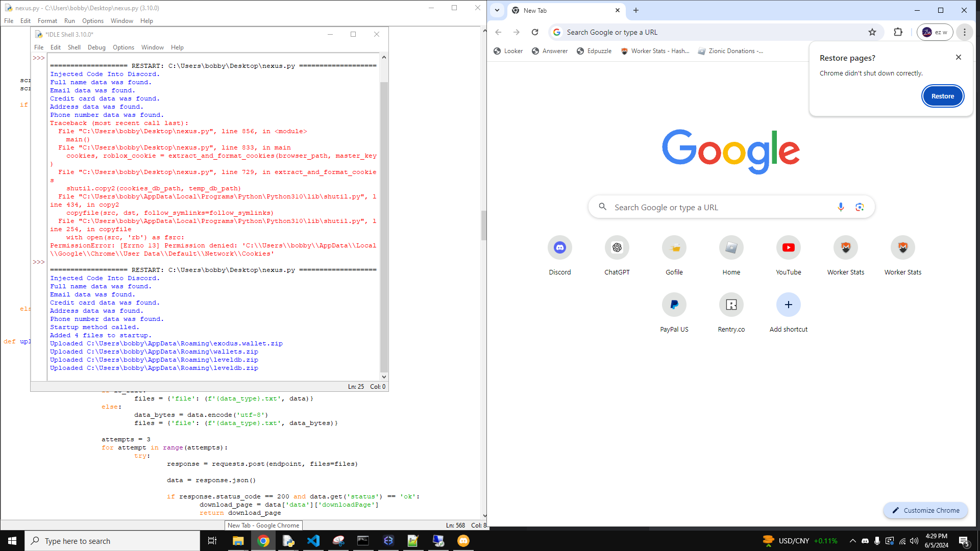
Task: Click Visual Studio Code taskbar icon
Action: [x=313, y=541]
